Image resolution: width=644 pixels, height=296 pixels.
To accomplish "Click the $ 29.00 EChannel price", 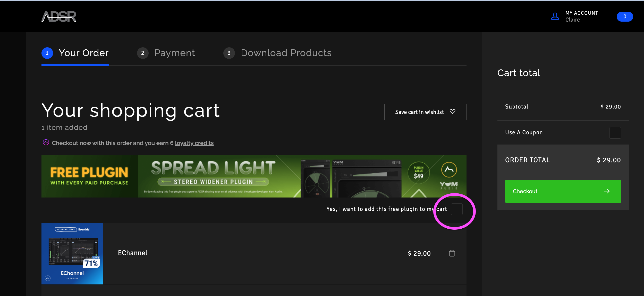I will [419, 253].
